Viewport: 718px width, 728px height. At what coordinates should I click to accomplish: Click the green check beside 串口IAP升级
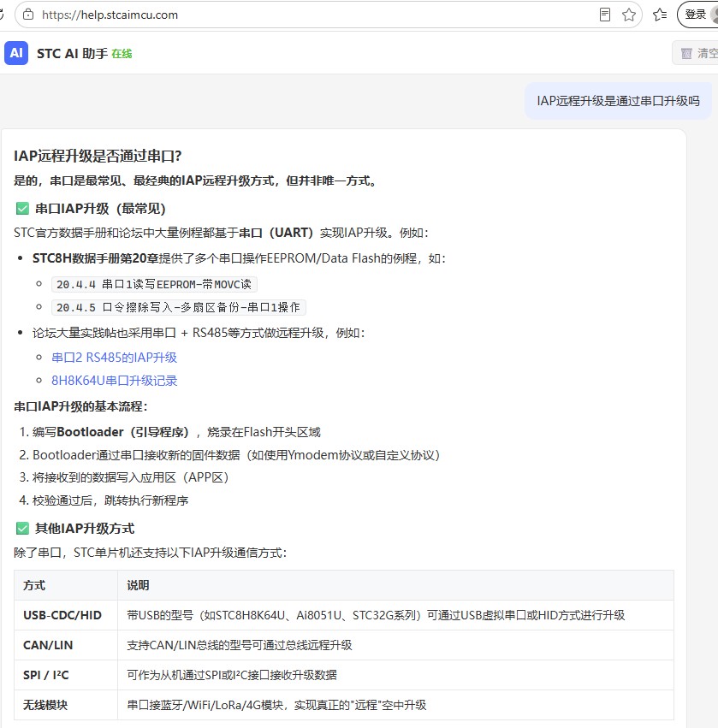pyautogui.click(x=22, y=209)
